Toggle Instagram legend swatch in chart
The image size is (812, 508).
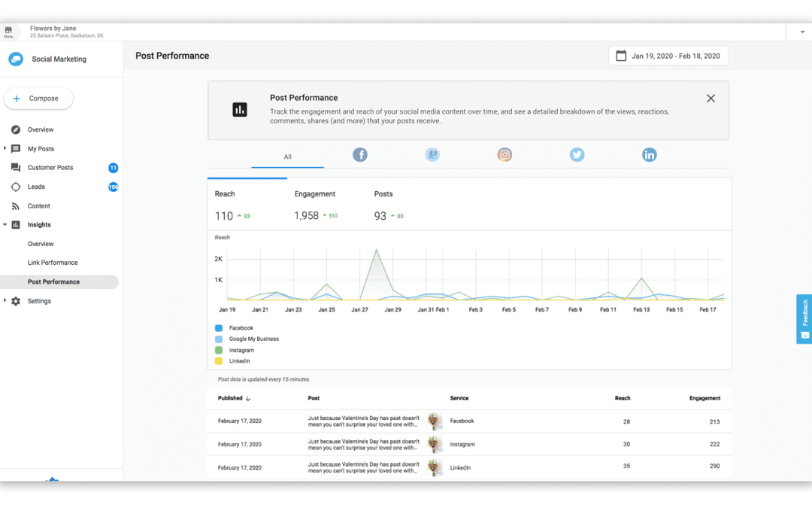coord(219,350)
